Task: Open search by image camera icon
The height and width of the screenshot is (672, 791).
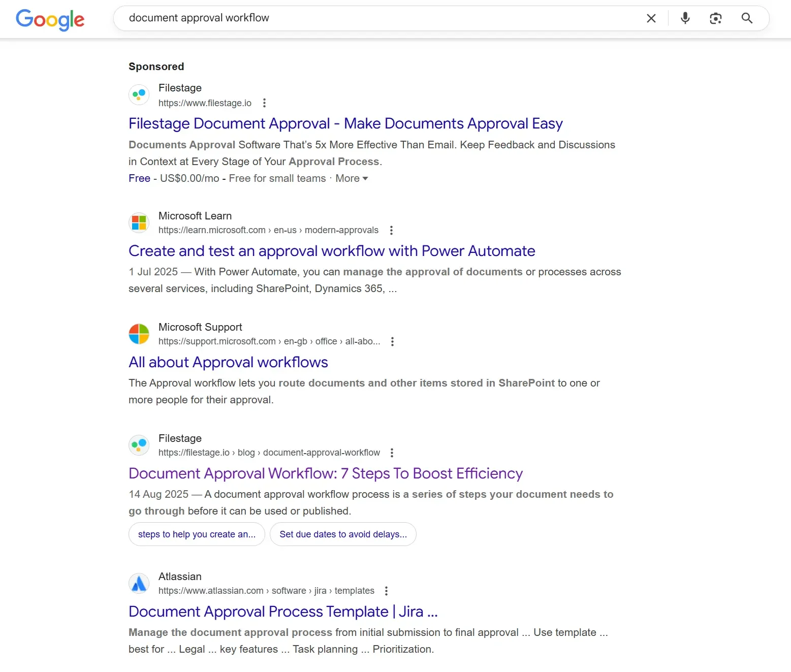Action: [x=715, y=18]
